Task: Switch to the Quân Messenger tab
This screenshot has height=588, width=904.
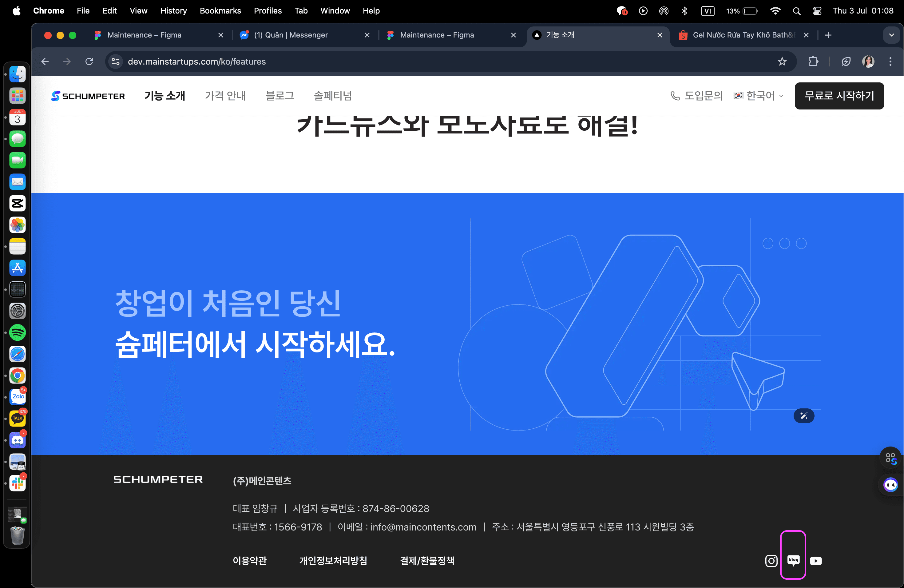Action: pos(305,35)
